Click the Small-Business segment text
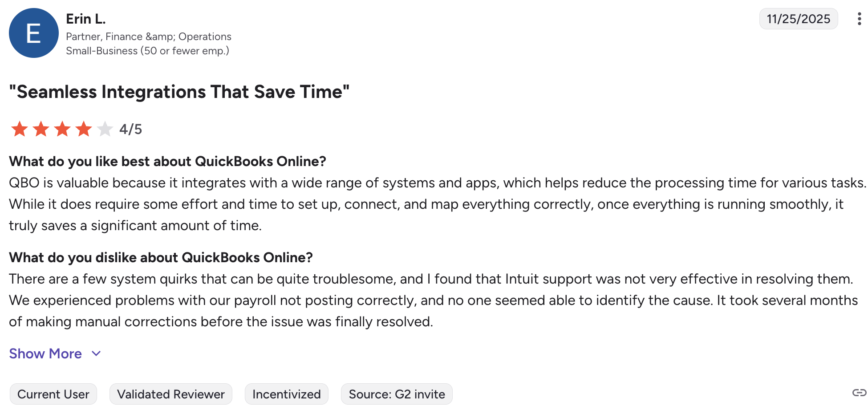The image size is (868, 414). pyautogui.click(x=147, y=51)
